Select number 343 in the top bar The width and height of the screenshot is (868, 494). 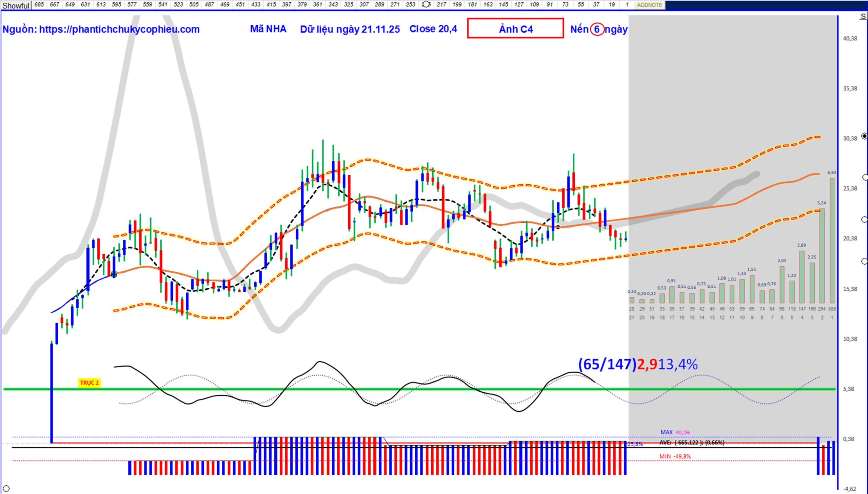[333, 5]
